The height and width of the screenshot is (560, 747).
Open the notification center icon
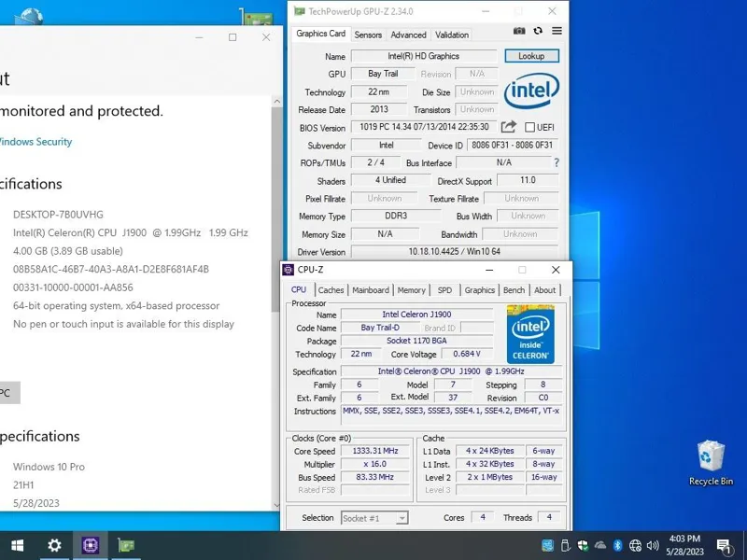(x=724, y=546)
